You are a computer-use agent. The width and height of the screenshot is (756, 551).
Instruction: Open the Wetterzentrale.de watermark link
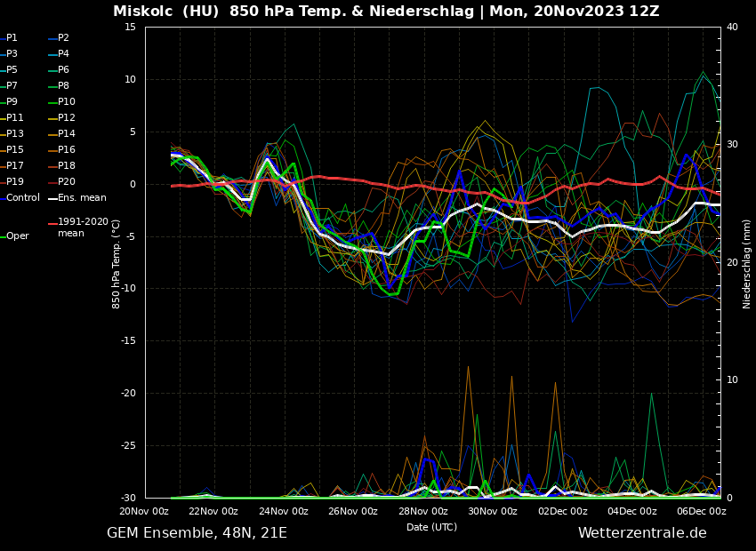tap(641, 533)
